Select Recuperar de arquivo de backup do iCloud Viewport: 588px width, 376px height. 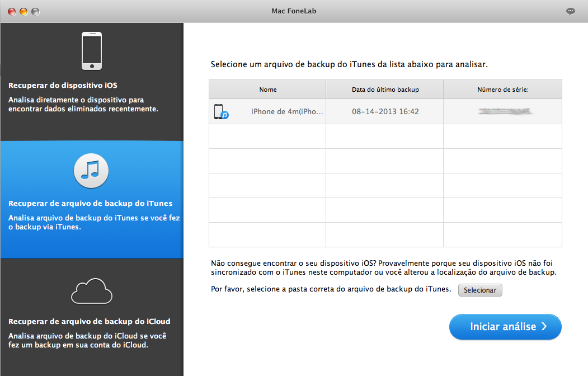(92, 317)
